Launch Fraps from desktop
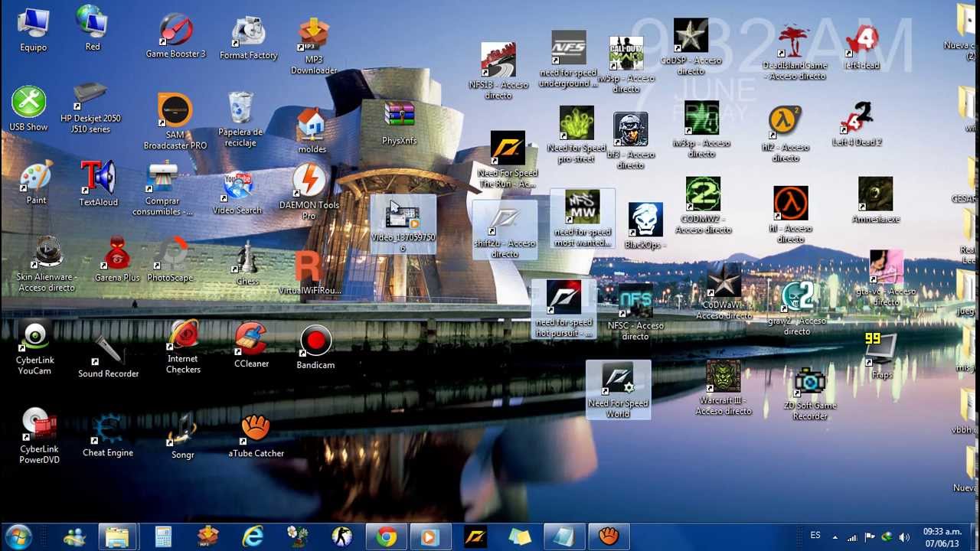The width and height of the screenshot is (980, 551). [881, 356]
